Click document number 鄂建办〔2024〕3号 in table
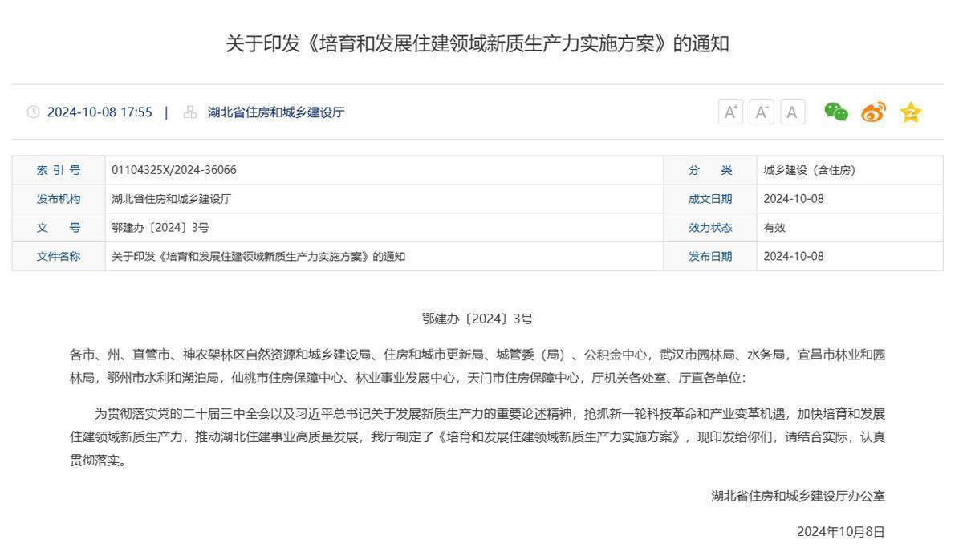This screenshot has height=560, width=963. [x=160, y=228]
